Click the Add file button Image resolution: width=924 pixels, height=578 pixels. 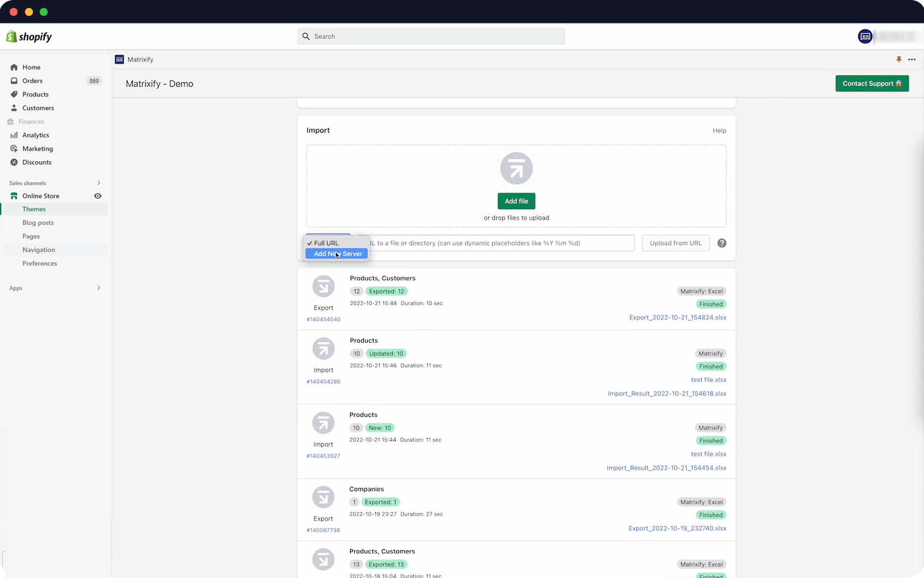[516, 201]
